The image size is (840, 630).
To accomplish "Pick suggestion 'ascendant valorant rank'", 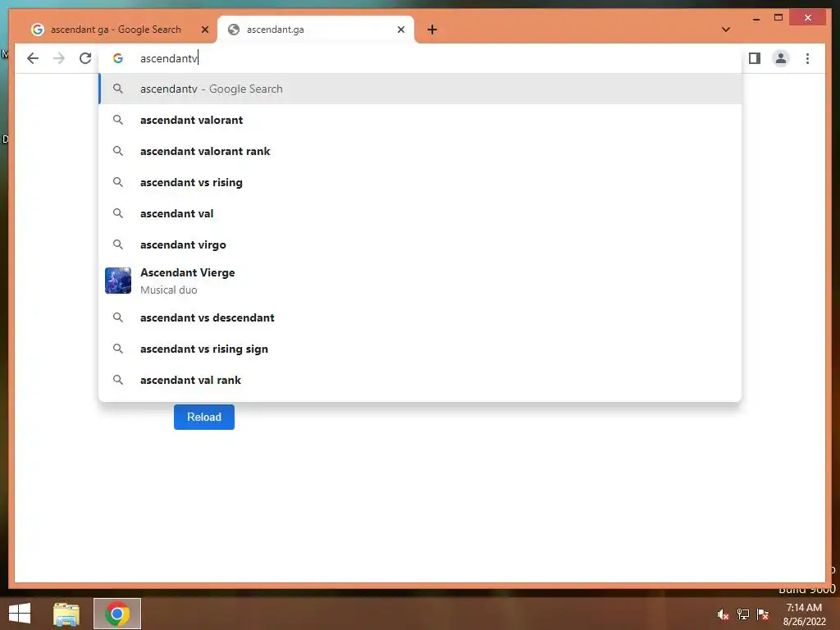I will pyautogui.click(x=421, y=151).
